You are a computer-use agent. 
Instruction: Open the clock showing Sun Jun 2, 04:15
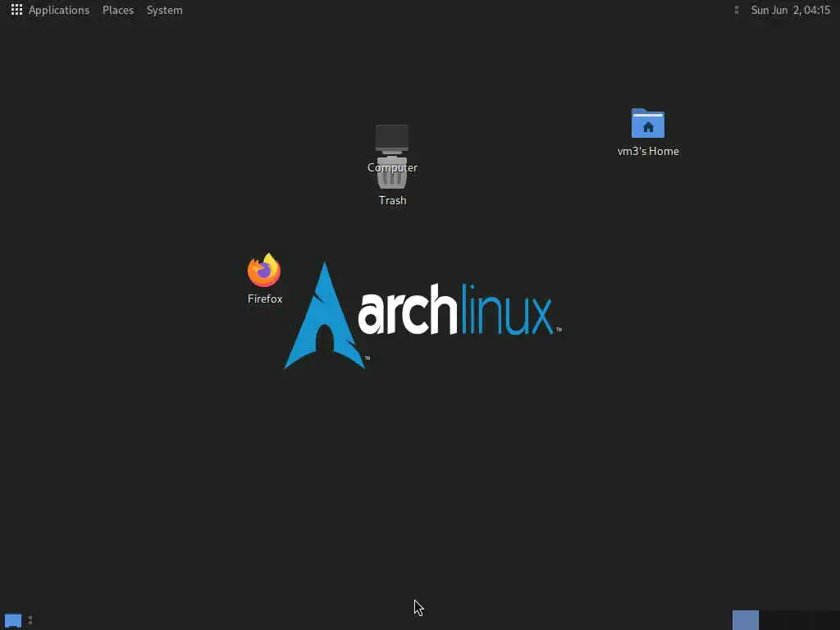pyautogui.click(x=790, y=10)
